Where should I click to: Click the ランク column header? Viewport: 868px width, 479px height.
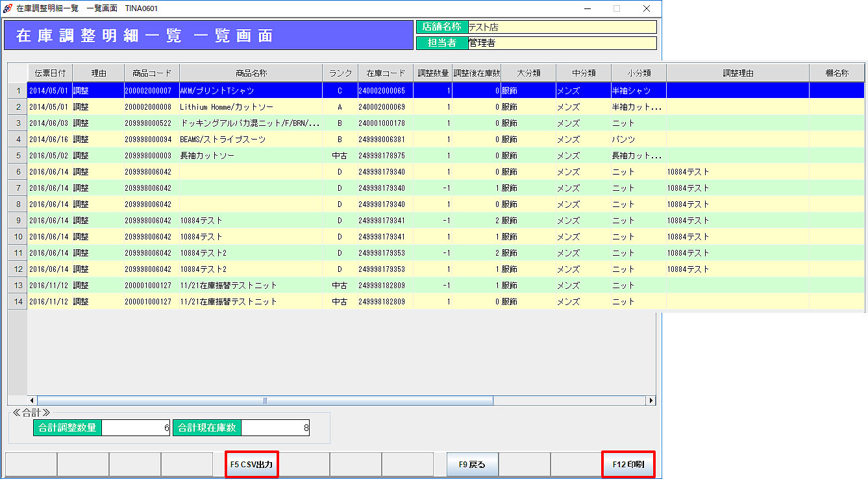[340, 73]
